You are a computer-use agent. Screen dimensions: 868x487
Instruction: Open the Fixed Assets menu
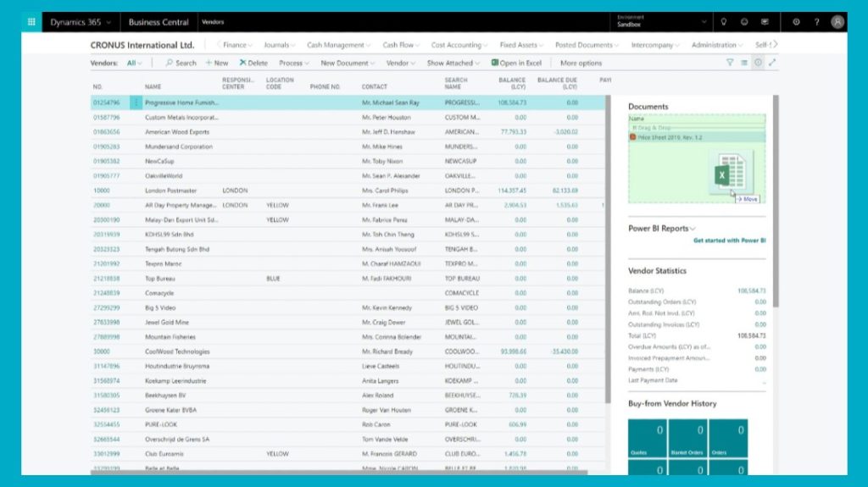click(521, 45)
